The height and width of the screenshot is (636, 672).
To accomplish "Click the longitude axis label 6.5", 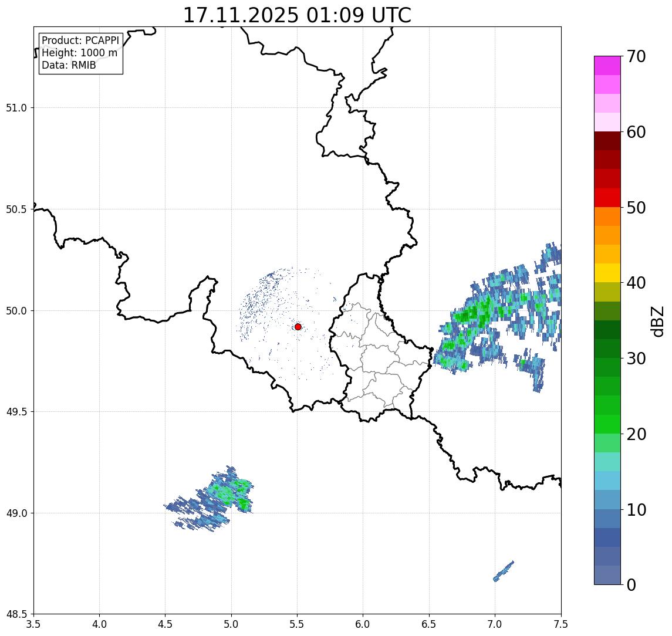I will pyautogui.click(x=430, y=624).
